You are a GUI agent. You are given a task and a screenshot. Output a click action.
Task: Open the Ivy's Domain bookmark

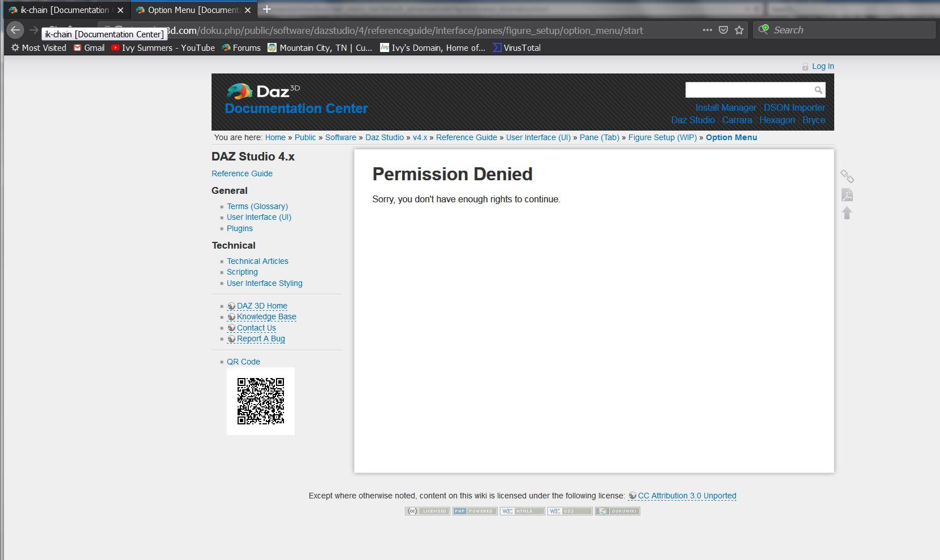(x=433, y=48)
